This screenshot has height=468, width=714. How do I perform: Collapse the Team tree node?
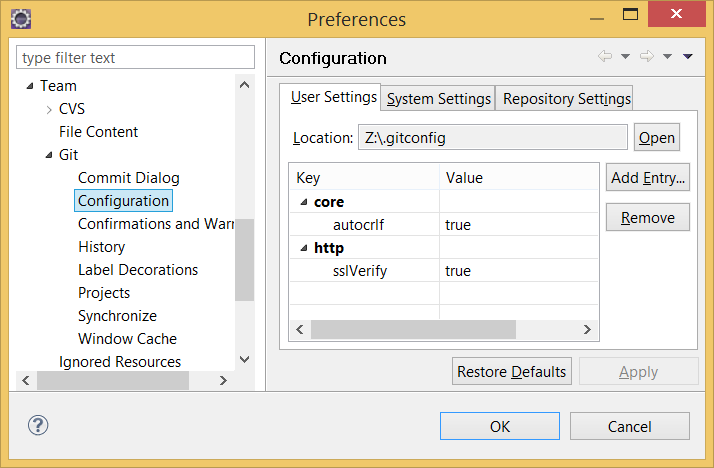coord(30,86)
